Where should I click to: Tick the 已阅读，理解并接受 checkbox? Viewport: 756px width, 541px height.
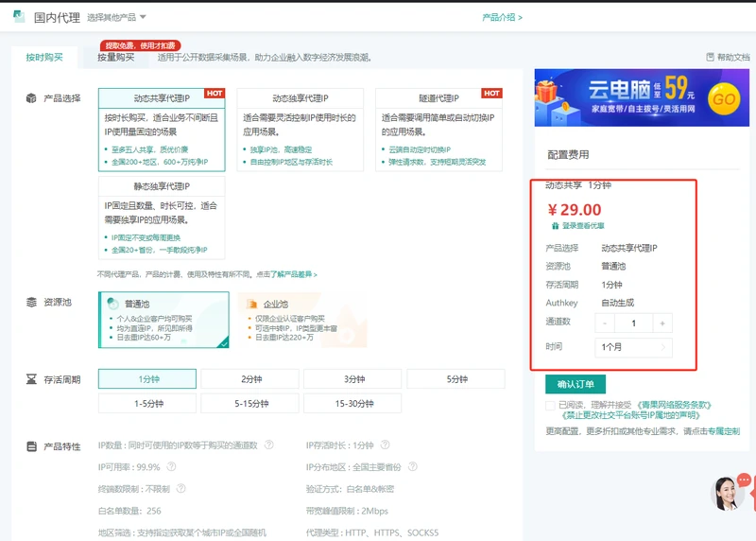pos(550,405)
